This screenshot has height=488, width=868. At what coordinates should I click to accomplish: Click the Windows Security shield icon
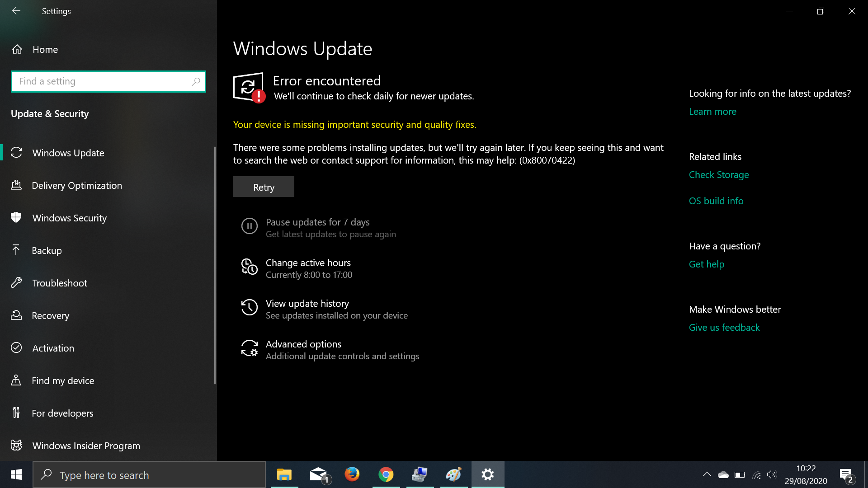coord(16,217)
